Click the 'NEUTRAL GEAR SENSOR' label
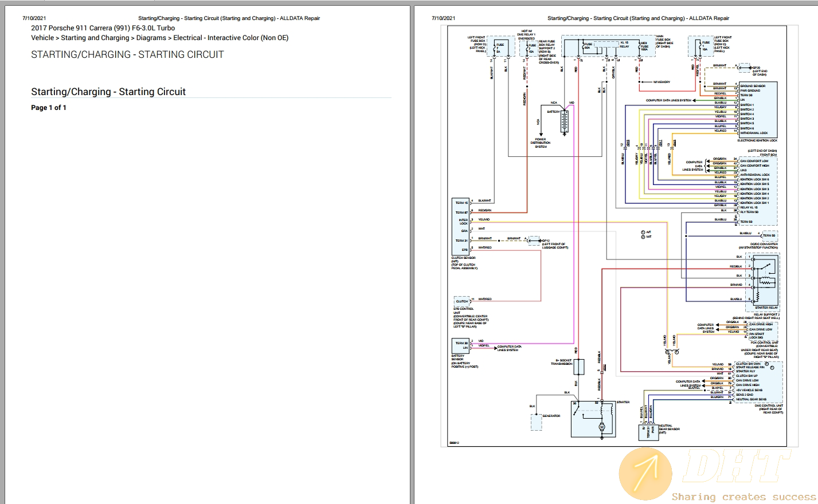Viewport: 818px width, 504px height. pyautogui.click(x=669, y=427)
